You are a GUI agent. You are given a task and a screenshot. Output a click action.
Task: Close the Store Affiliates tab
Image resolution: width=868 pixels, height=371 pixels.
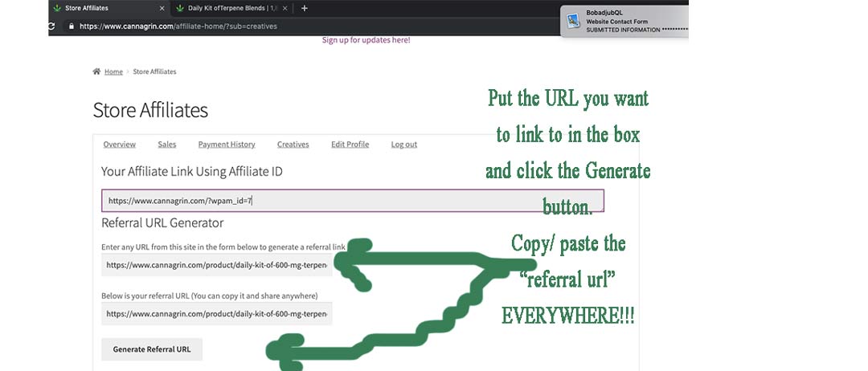[162, 8]
